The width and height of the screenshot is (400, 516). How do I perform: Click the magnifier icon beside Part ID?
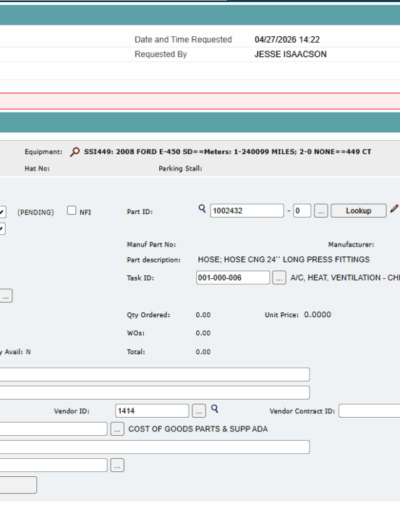[202, 209]
